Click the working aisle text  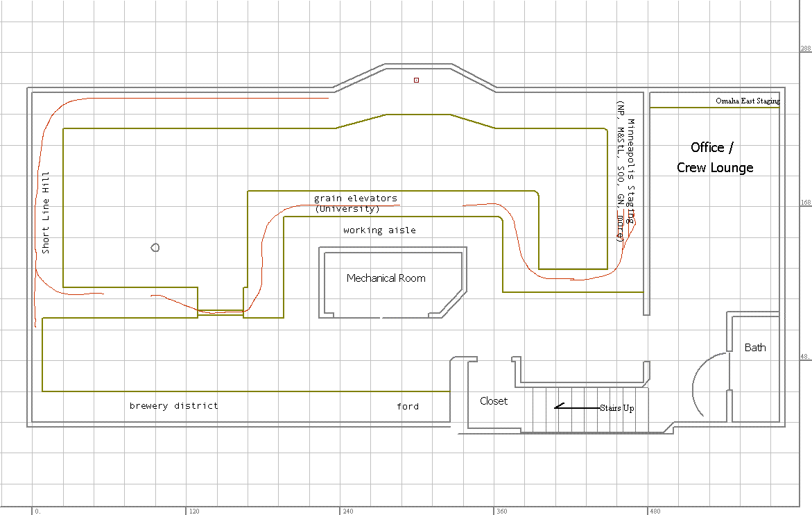pos(379,230)
